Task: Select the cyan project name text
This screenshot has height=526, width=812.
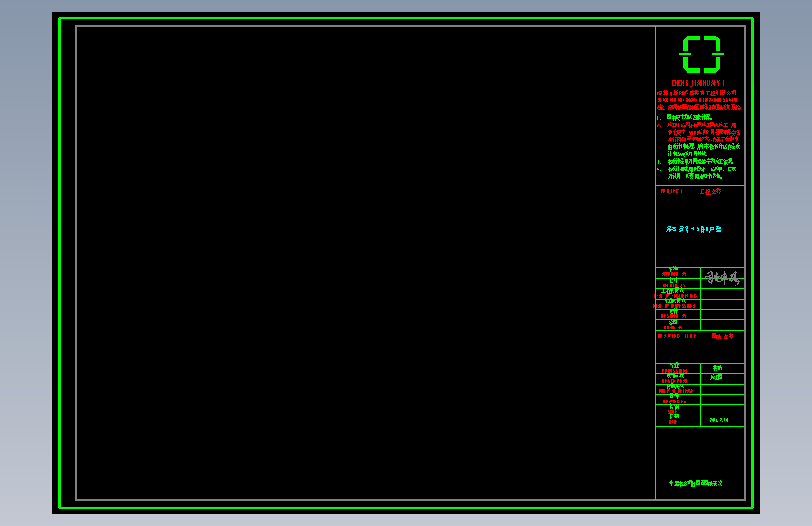Action: click(x=693, y=229)
